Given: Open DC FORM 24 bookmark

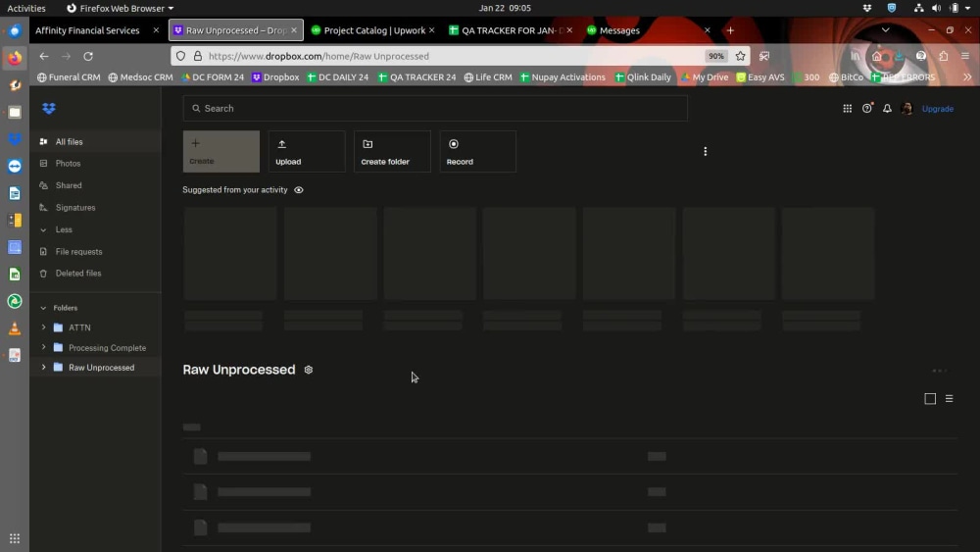Looking at the screenshot, I should coord(213,77).
